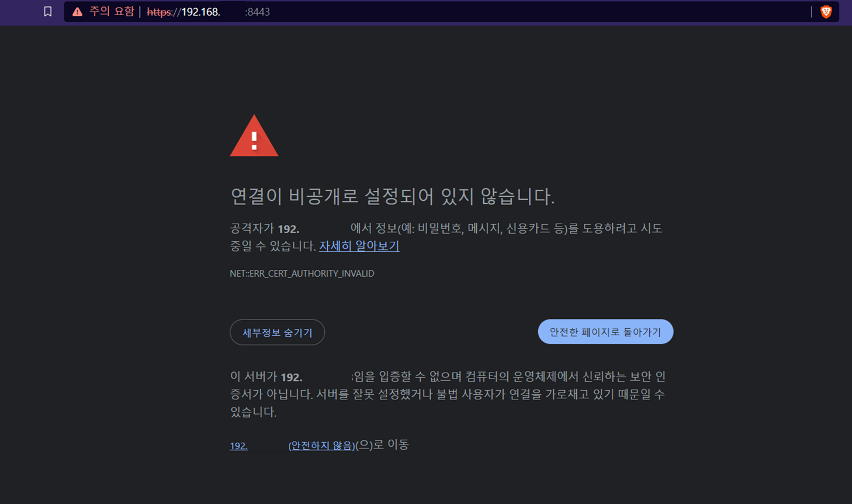Viewport: 852px width, 504px height.
Task: Click the large red warning triangle
Action: click(254, 136)
